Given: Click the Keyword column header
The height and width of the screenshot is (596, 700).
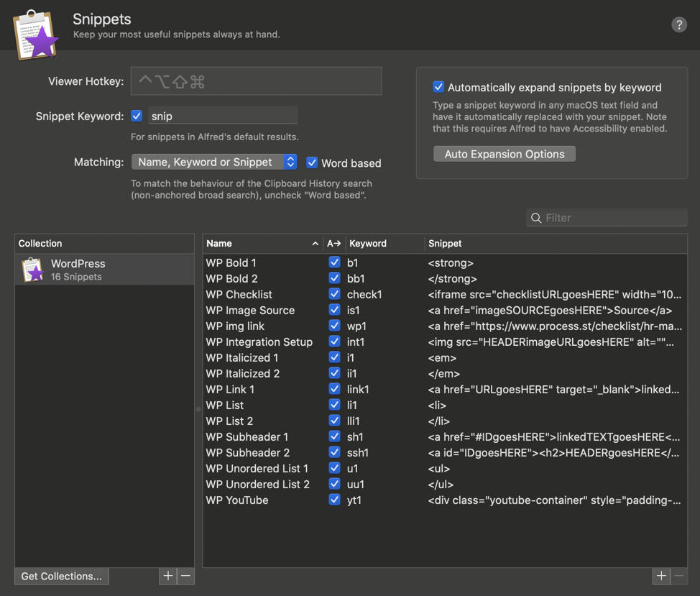Looking at the screenshot, I should (367, 243).
